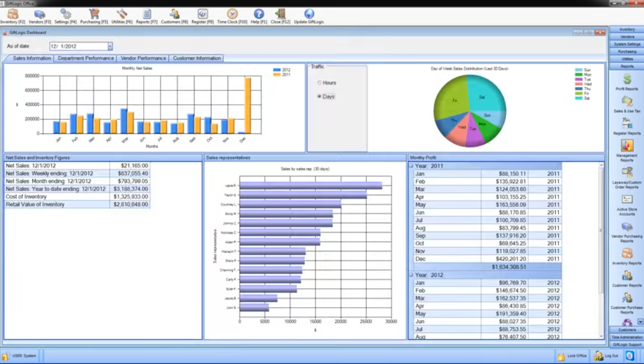Expand the Time Administration sidebar section

pos(627,337)
